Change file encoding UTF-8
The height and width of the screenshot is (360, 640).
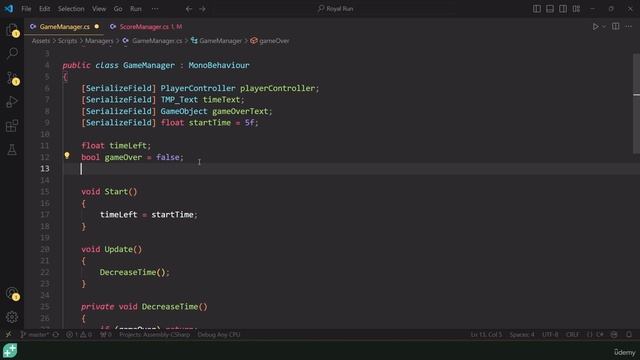point(550,335)
